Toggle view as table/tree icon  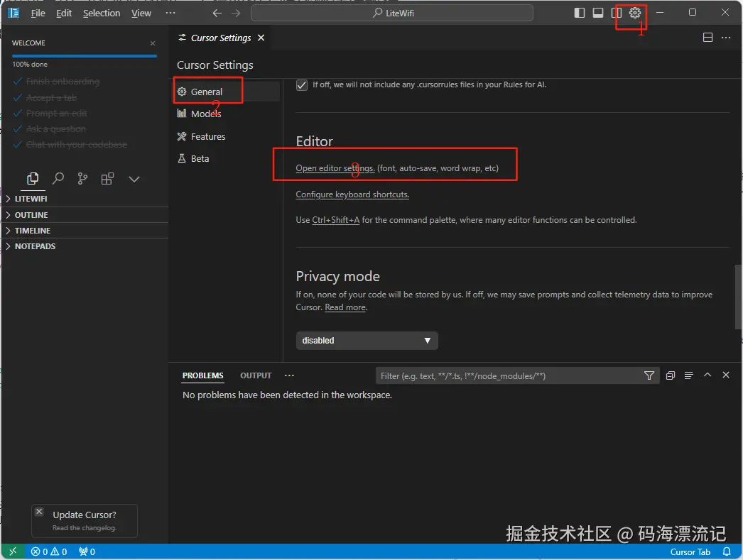point(688,375)
